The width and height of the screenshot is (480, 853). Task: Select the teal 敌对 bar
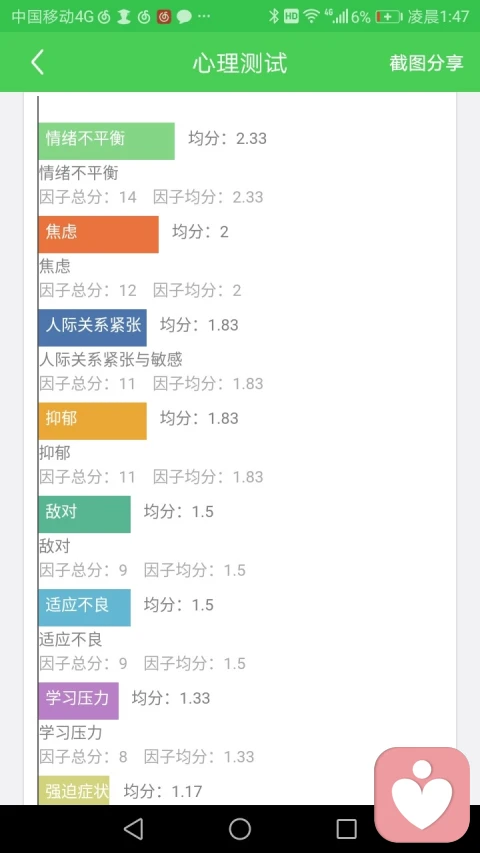point(84,514)
